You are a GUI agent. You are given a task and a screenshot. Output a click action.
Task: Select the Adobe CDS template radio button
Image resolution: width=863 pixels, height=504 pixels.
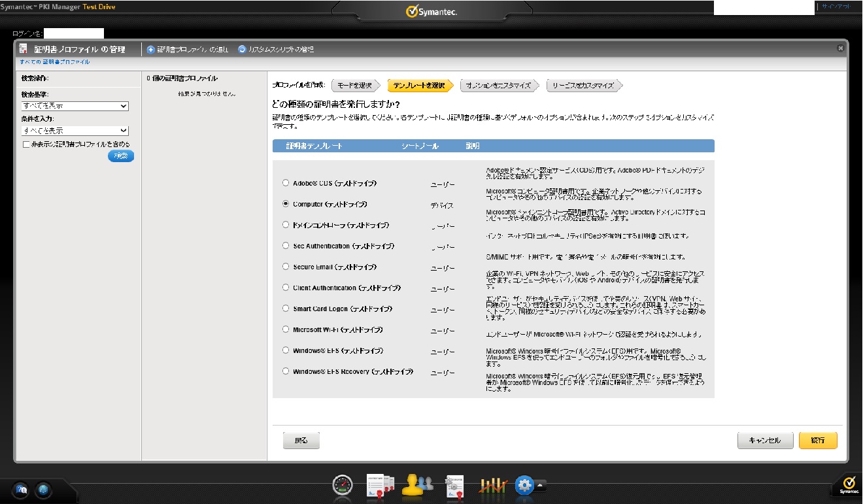click(x=286, y=183)
